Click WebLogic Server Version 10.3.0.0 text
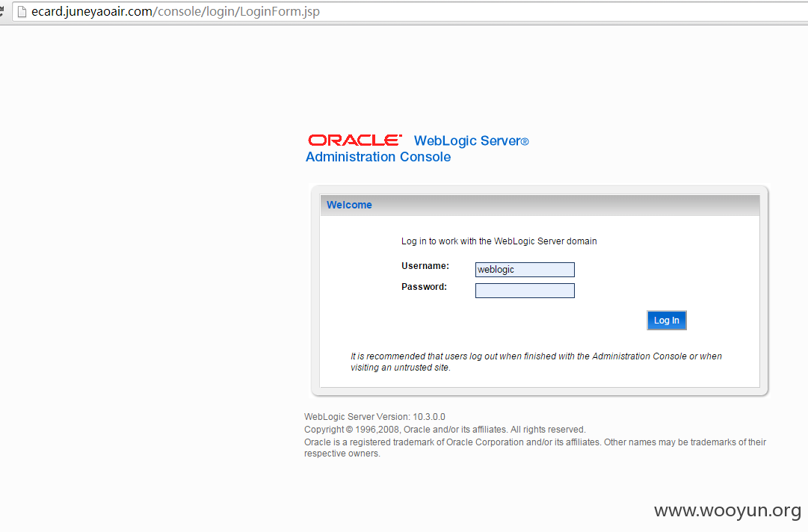This screenshot has width=808, height=532. click(x=374, y=417)
